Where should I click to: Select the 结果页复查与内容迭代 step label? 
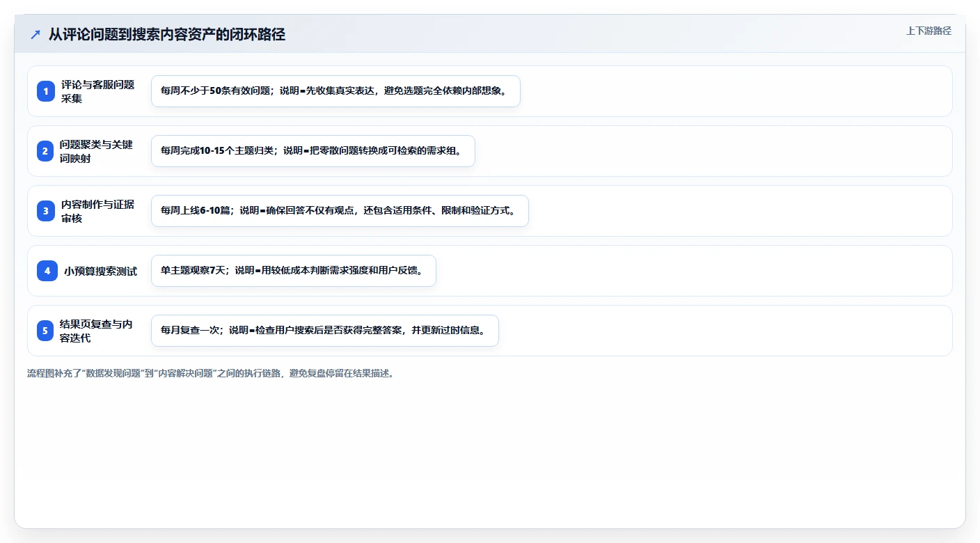[97, 331]
